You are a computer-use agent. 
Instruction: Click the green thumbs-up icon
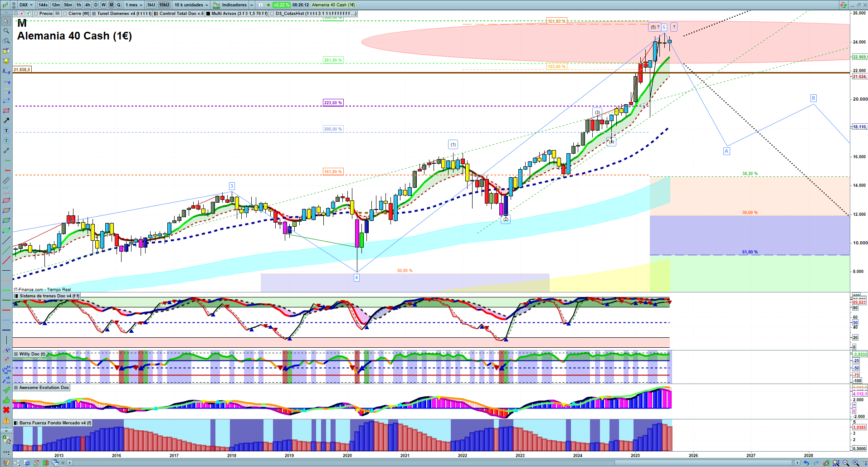coord(6,400)
